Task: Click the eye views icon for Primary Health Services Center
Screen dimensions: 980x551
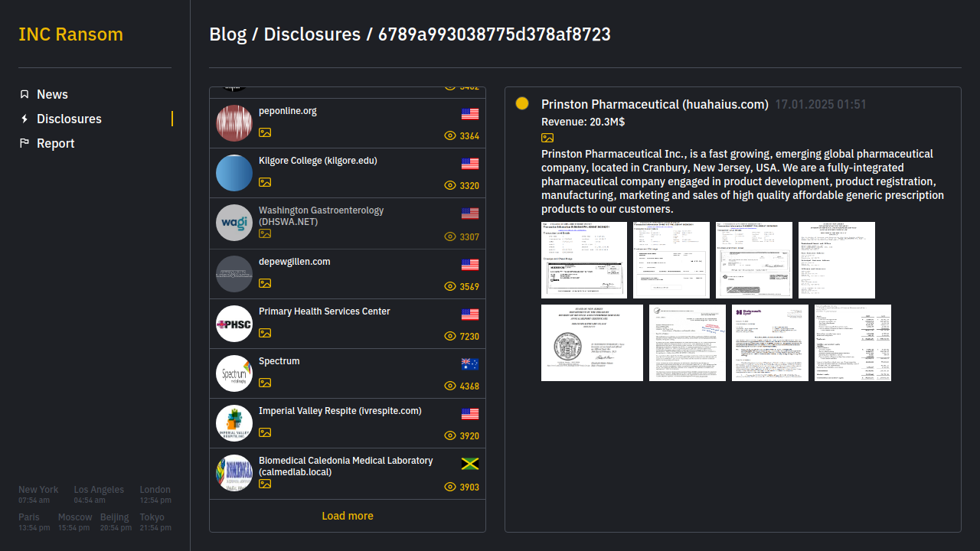Action: [450, 336]
